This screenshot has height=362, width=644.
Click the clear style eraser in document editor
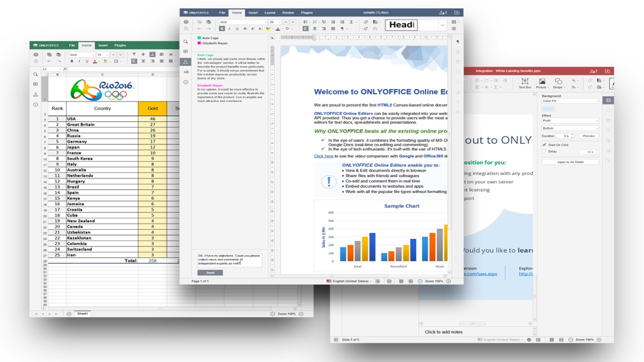366,22
